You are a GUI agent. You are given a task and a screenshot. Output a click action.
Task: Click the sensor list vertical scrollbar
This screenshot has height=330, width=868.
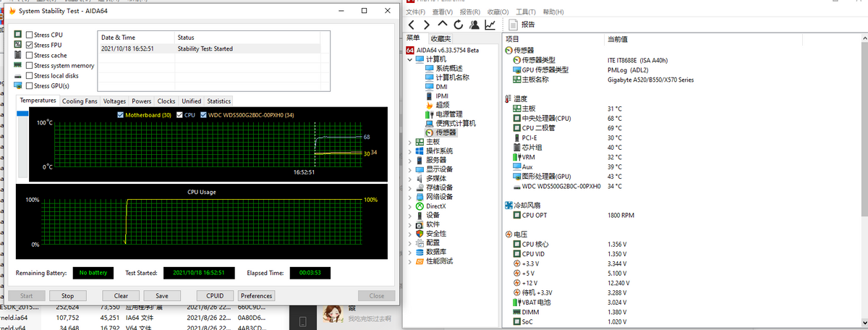point(864,181)
